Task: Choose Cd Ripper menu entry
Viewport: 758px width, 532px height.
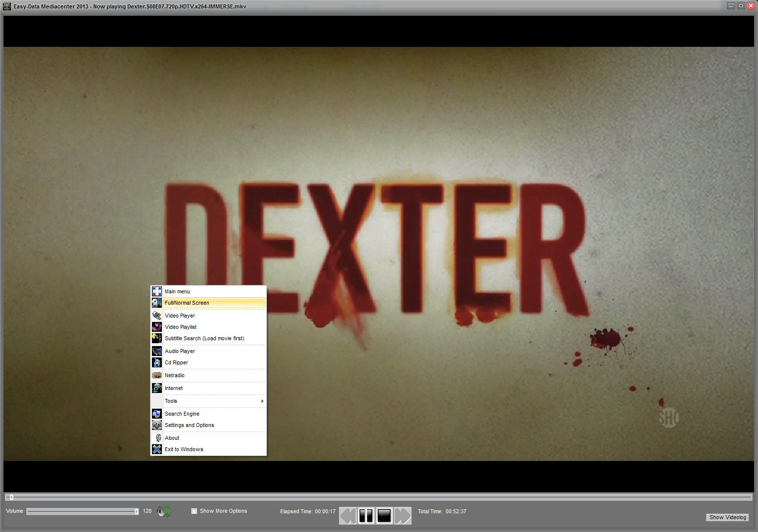Action: pos(209,362)
